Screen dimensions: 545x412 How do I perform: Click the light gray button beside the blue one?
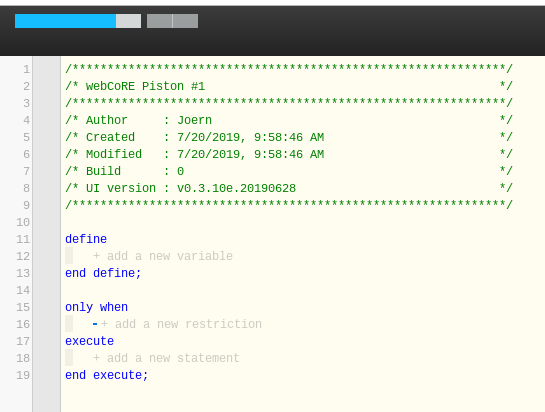[x=129, y=21]
